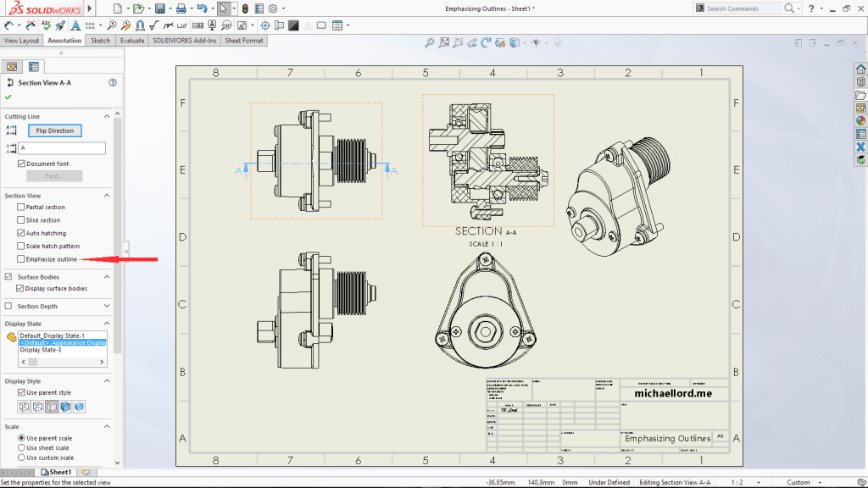868x488 pixels.
Task: Collapse the Surface Bodies group
Action: coord(107,277)
